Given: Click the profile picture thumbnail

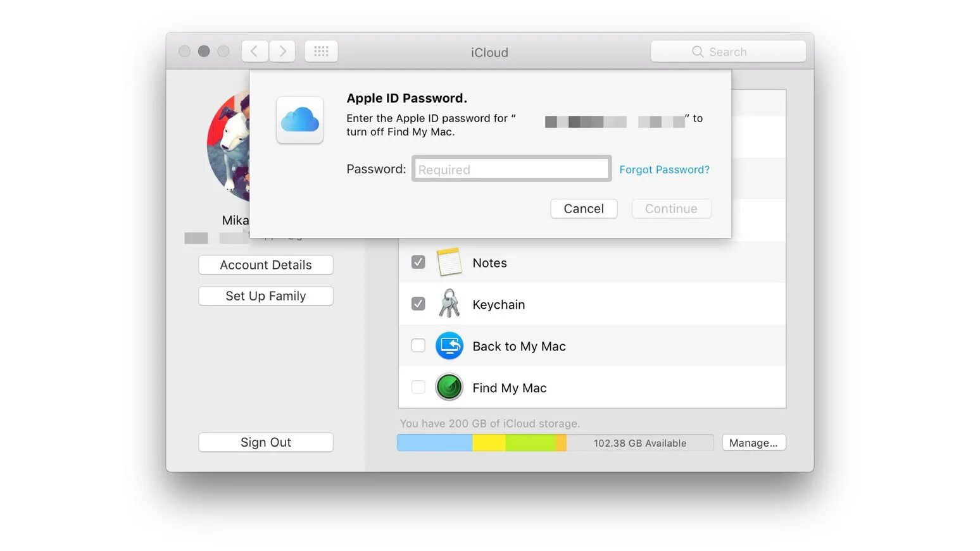Looking at the screenshot, I should [x=228, y=145].
